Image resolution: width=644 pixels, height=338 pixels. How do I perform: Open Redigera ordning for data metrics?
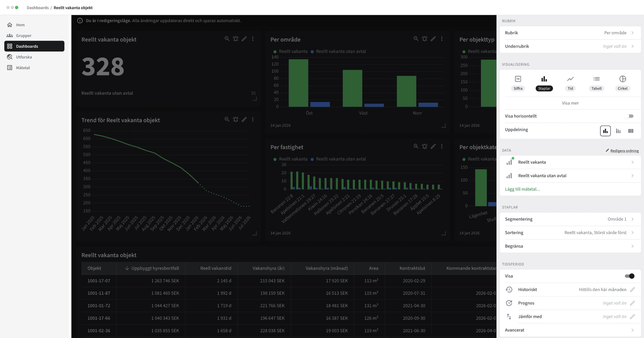pyautogui.click(x=625, y=151)
